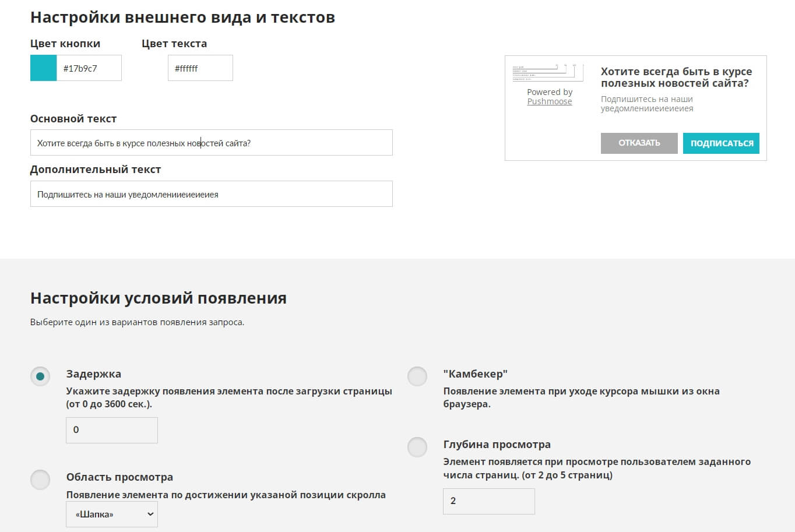
Task: Click the 'Powered by' text in preview
Action: (550, 92)
